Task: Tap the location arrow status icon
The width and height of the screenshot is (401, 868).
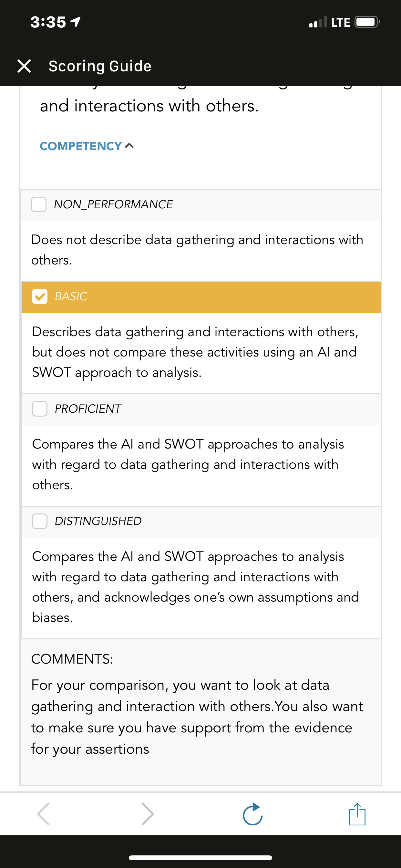Action: (76, 22)
